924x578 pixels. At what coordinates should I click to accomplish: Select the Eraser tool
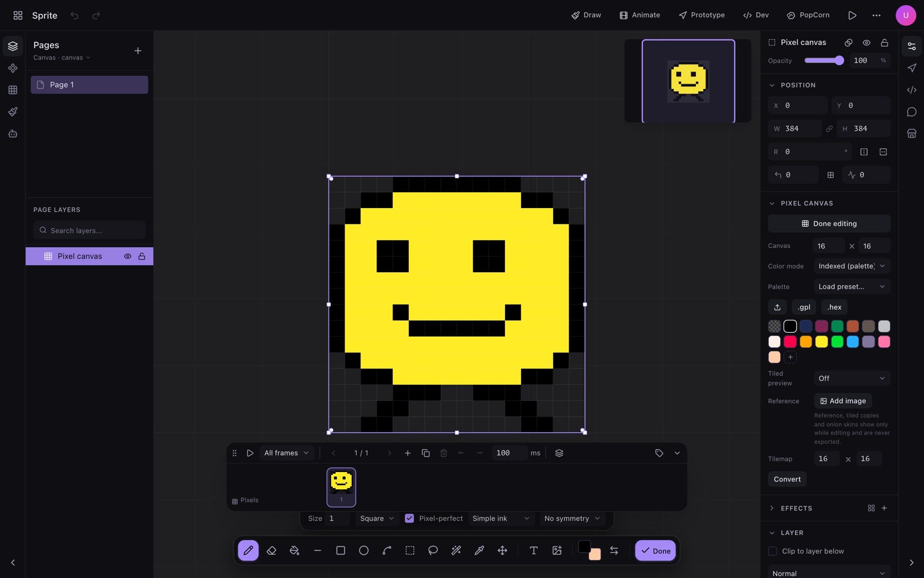point(271,550)
